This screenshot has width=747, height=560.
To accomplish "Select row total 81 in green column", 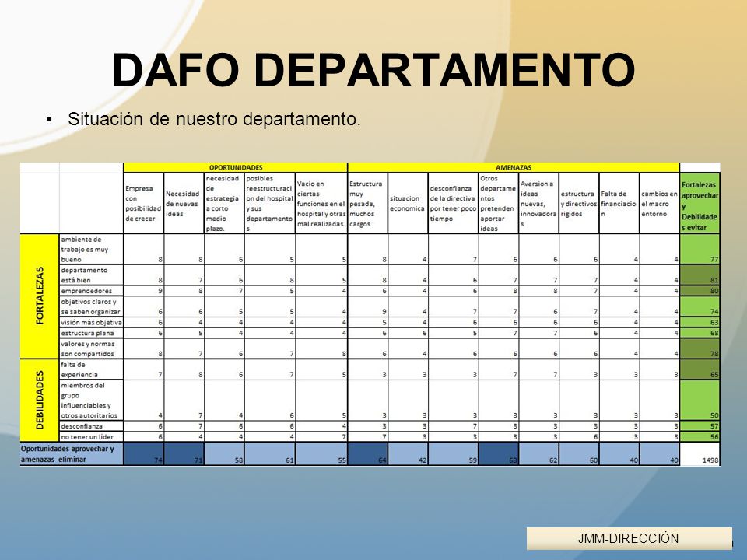I will [x=700, y=275].
